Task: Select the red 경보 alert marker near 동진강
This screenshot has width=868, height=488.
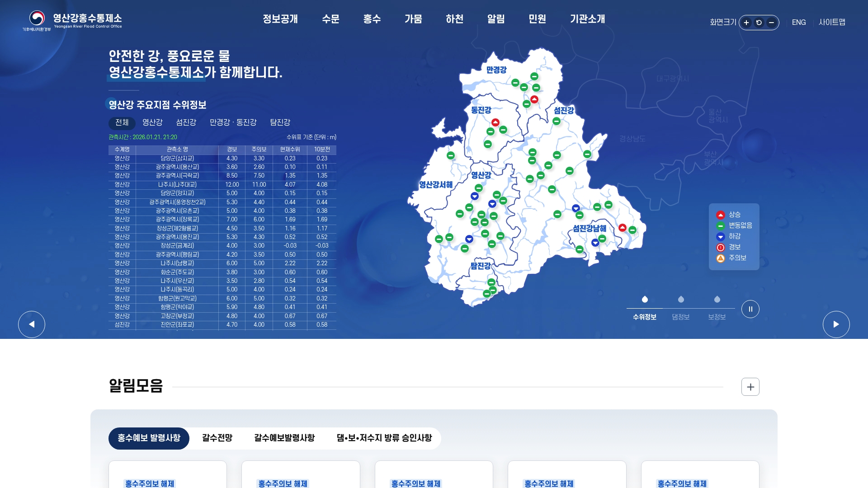Action: (495, 122)
